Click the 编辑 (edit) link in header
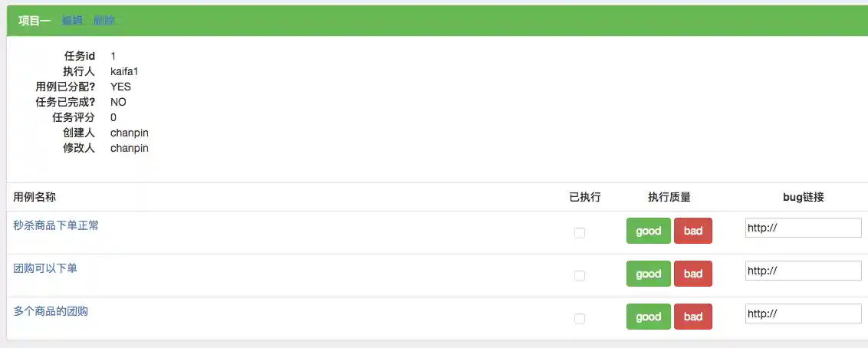This screenshot has height=348, width=868. 72,20
